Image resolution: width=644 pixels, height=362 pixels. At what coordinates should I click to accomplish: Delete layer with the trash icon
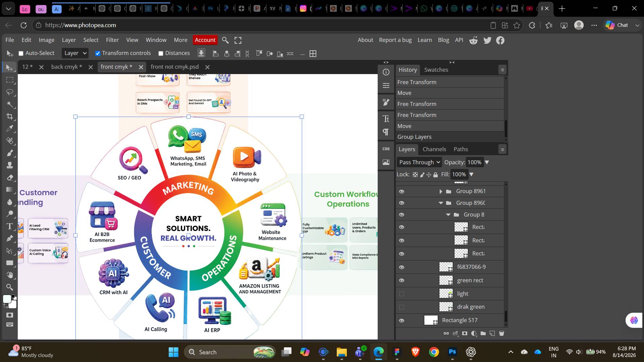[x=502, y=334]
